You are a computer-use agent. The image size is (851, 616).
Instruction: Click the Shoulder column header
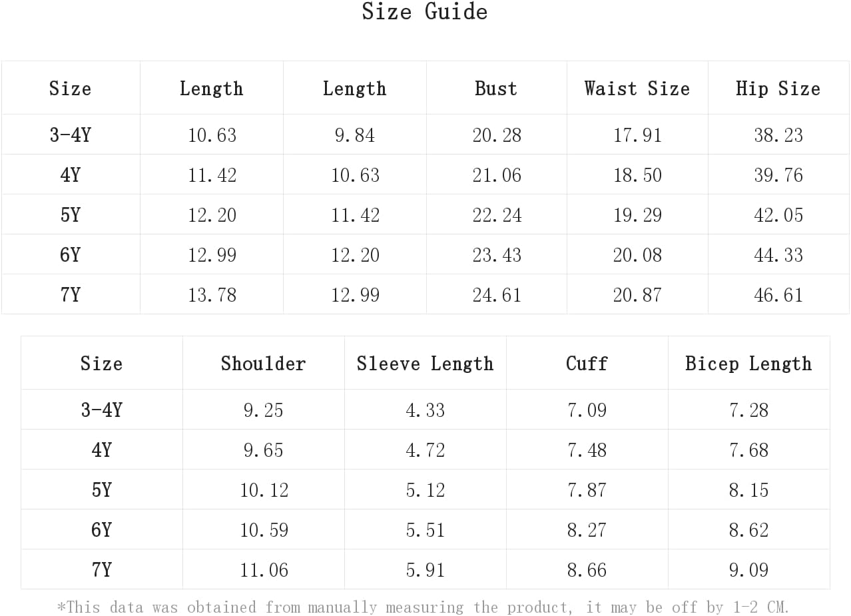(263, 364)
